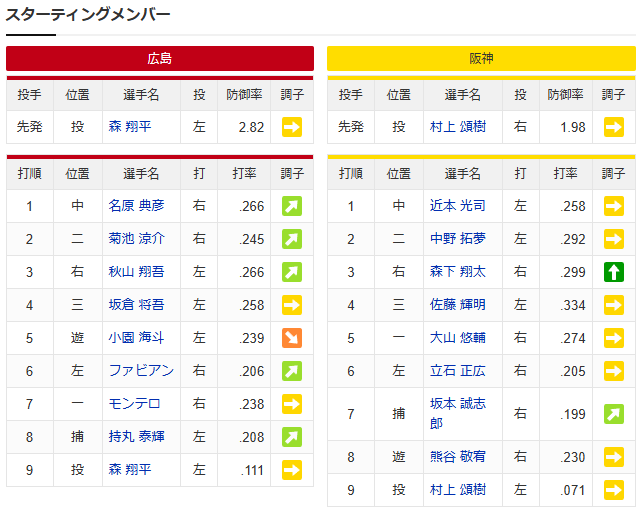Open 森 翔平 link in batting order 9
This screenshot has width=640, height=513.
click(130, 470)
